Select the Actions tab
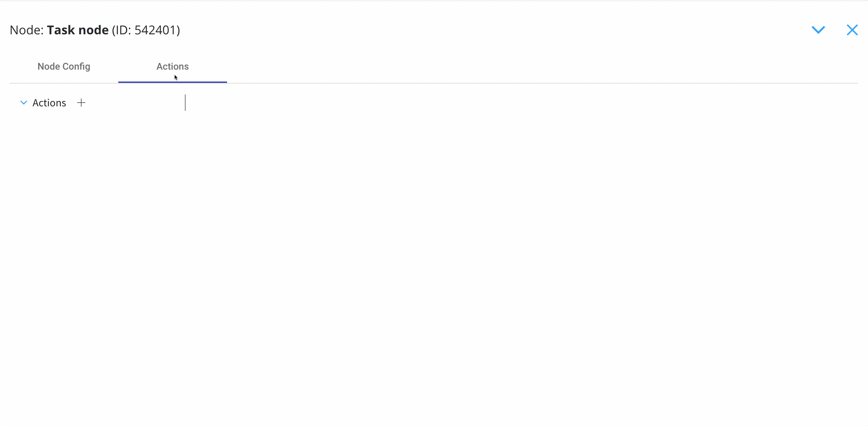 [x=173, y=67]
